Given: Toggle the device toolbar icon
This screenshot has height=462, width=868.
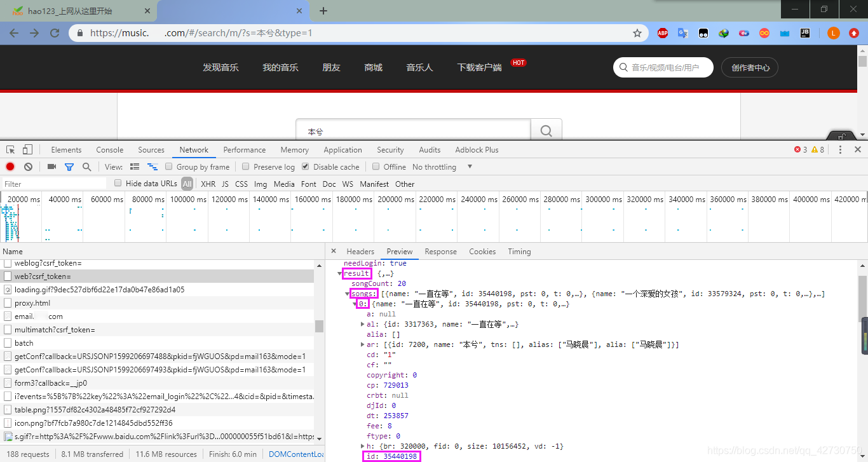Looking at the screenshot, I should (x=27, y=150).
